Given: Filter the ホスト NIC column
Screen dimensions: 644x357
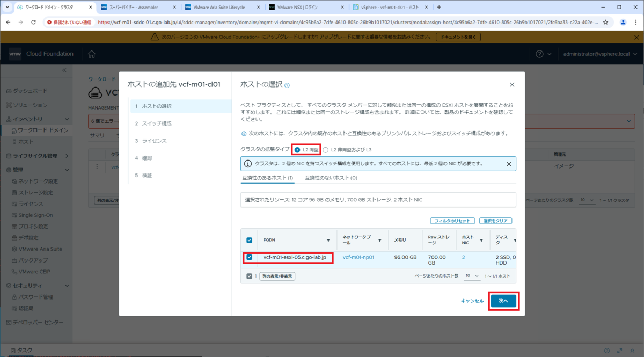Looking at the screenshot, I should pyautogui.click(x=481, y=241).
